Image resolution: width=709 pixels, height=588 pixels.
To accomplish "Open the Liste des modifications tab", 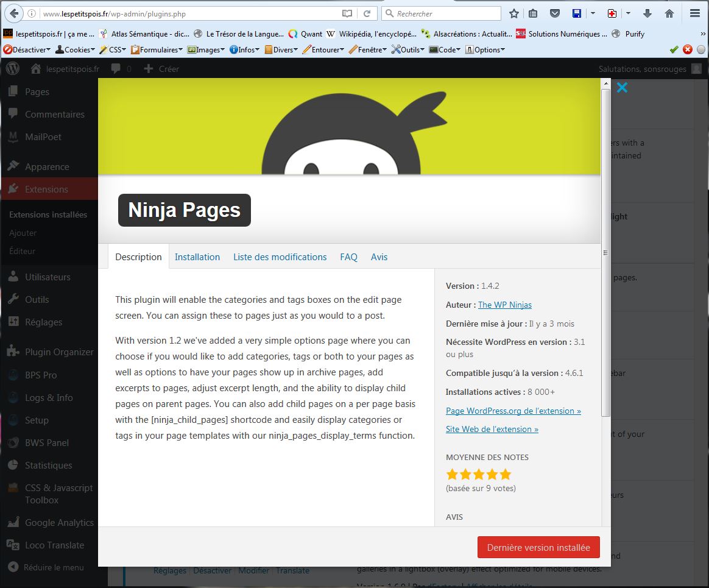I will pos(280,257).
